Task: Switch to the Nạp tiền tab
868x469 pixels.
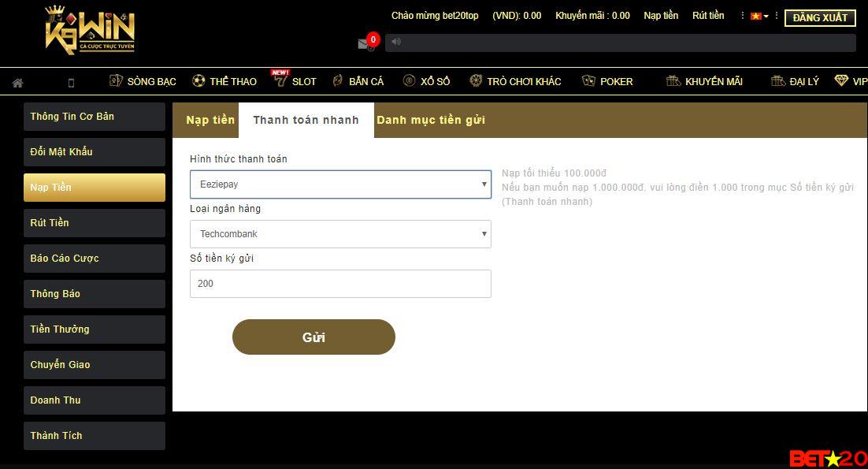Action: 210,120
